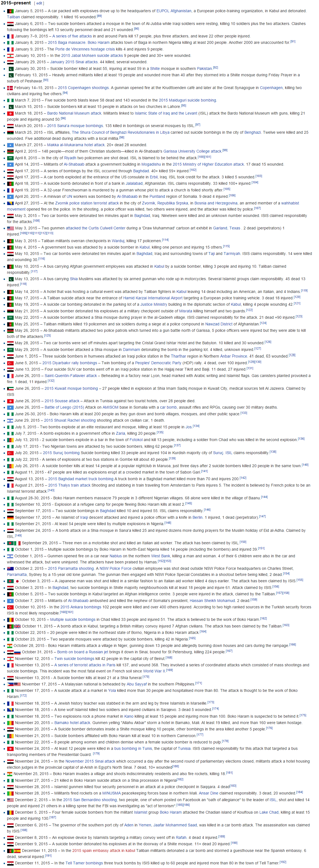Click the edit link next to 2015–present heading

click(39, 3)
